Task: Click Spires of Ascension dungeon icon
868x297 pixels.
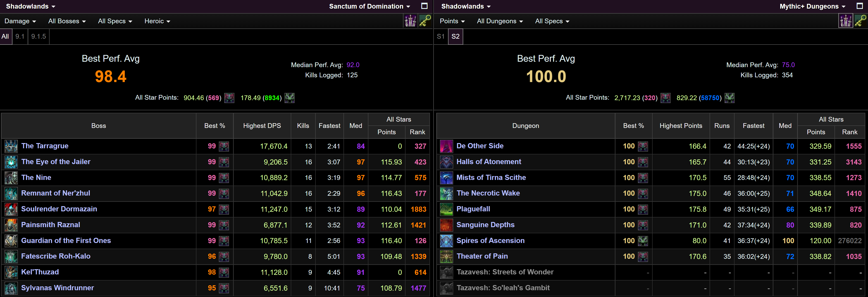Action: [x=446, y=241]
